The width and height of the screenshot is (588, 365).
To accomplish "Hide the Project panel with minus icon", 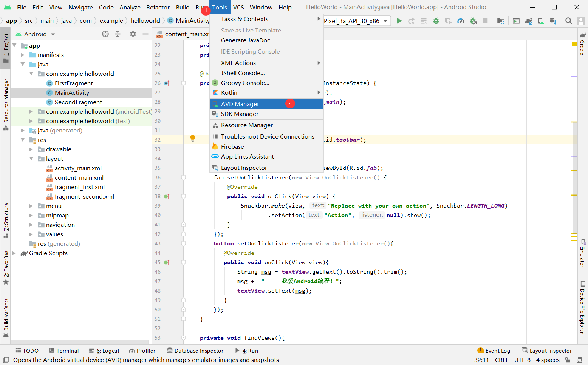I will pos(145,34).
